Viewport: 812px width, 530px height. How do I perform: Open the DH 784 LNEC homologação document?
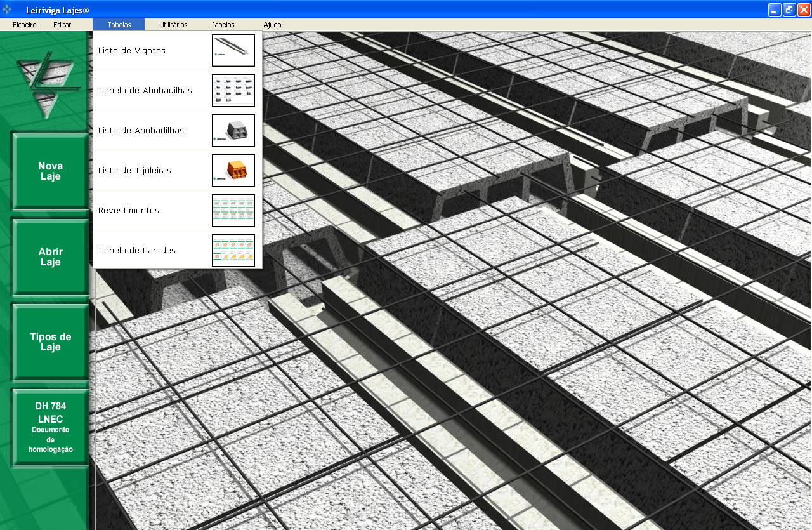50,427
